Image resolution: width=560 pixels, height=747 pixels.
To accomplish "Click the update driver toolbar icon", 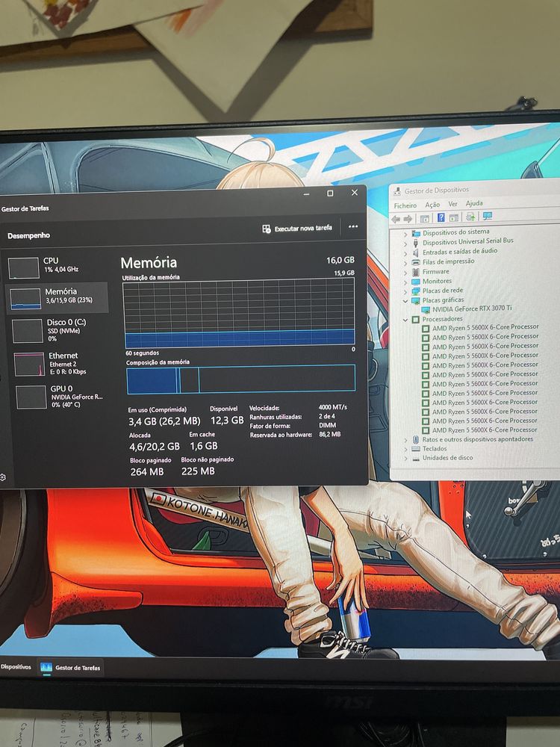I will coord(470,217).
